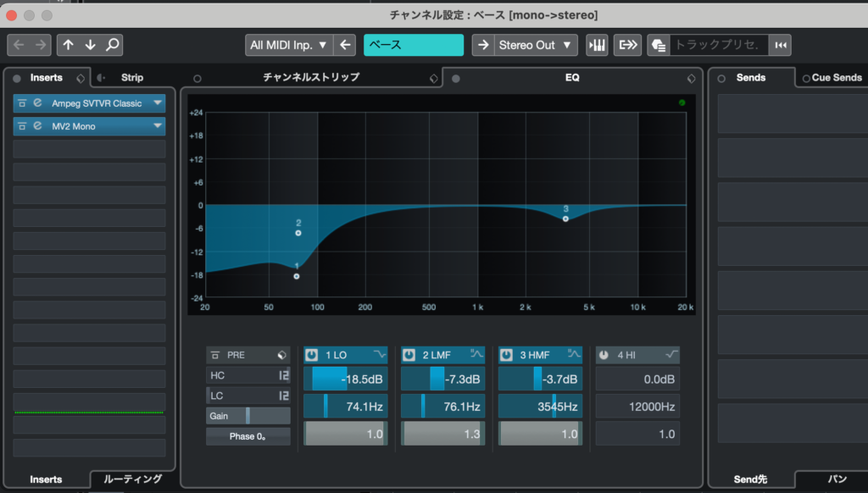The height and width of the screenshot is (493, 868).
Task: Click the PRE section Gain slider
Action: click(x=248, y=416)
